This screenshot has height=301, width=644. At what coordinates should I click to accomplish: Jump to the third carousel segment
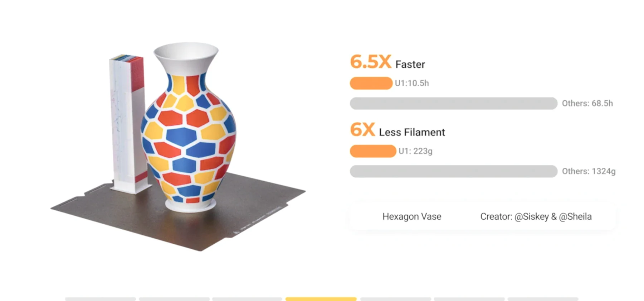click(247, 298)
